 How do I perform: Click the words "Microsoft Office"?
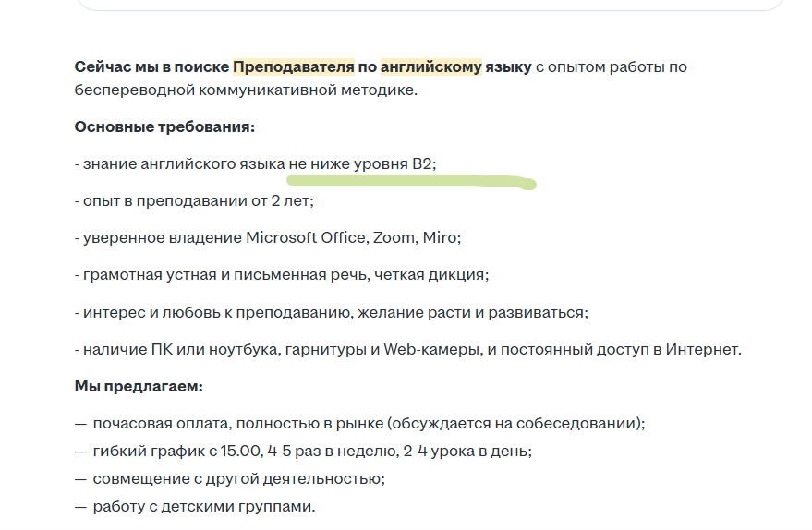pos(307,237)
